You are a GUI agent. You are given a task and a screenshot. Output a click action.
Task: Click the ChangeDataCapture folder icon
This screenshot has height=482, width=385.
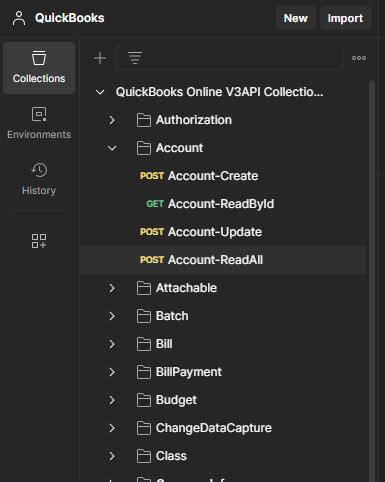144,428
